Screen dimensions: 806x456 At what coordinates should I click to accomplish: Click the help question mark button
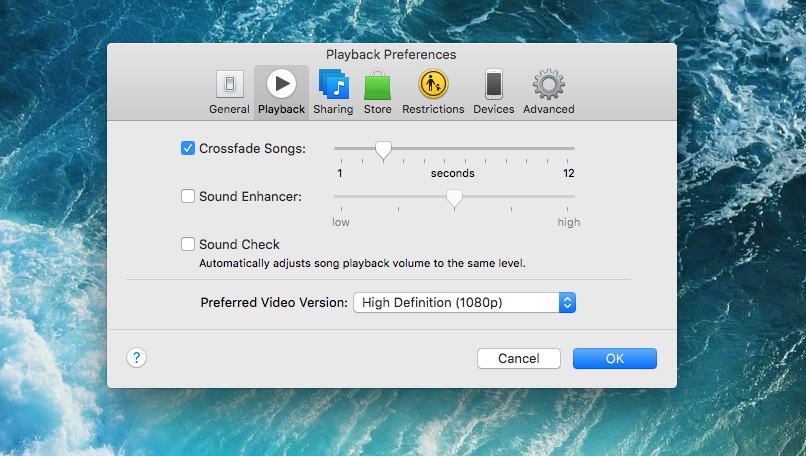pos(137,358)
